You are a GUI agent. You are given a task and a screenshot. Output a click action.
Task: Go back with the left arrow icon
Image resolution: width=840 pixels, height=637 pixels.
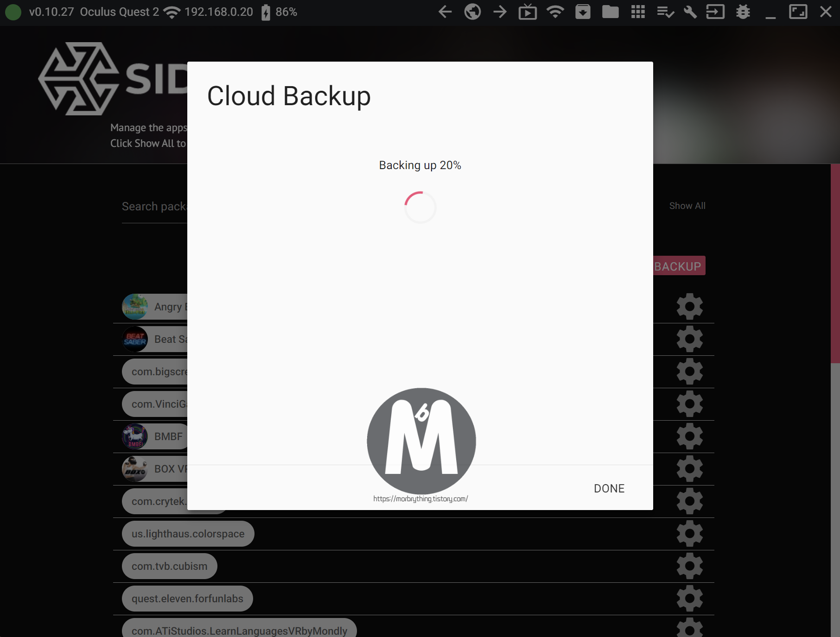445,12
